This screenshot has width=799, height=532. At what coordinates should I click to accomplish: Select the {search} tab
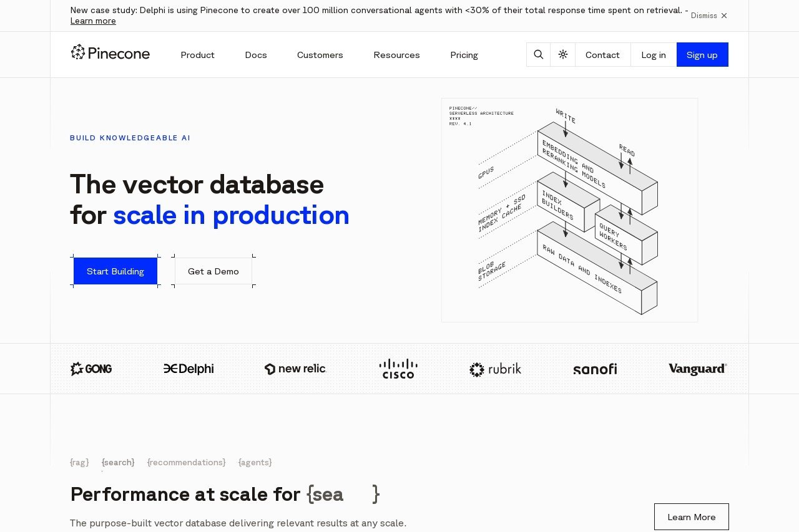pyautogui.click(x=118, y=462)
